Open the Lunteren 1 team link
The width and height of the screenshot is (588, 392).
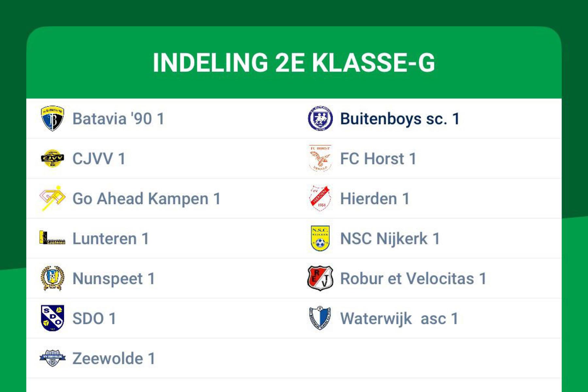[111, 239]
